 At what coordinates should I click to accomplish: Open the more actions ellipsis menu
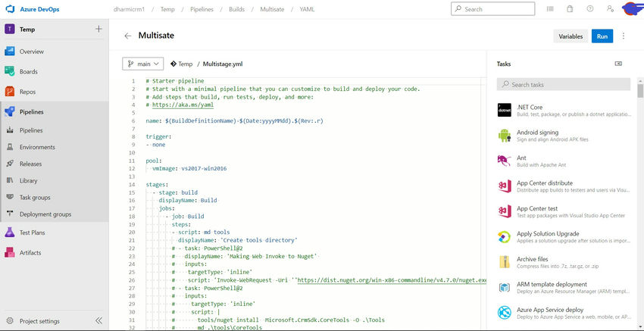pos(624,36)
